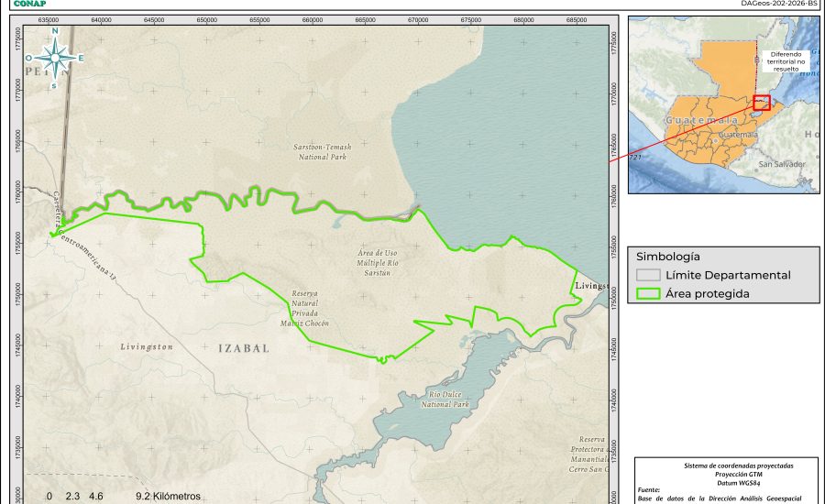Click the document code DAGeos-202-2026-BS

(x=778, y=4)
